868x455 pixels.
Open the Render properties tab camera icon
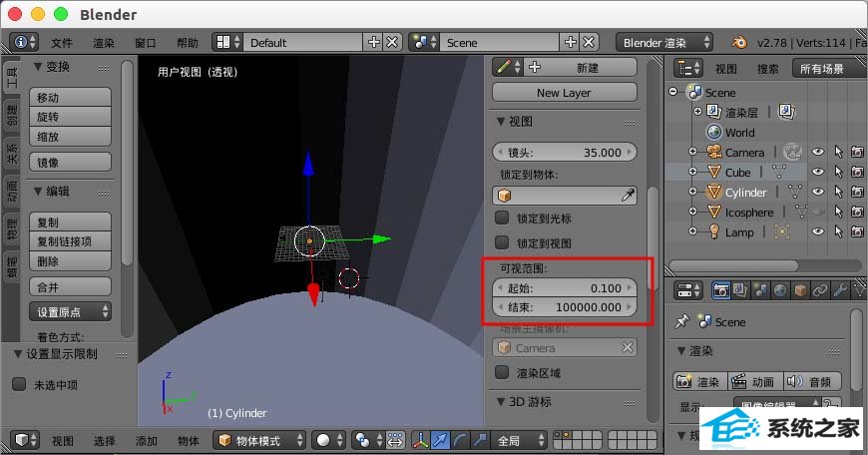coord(720,290)
